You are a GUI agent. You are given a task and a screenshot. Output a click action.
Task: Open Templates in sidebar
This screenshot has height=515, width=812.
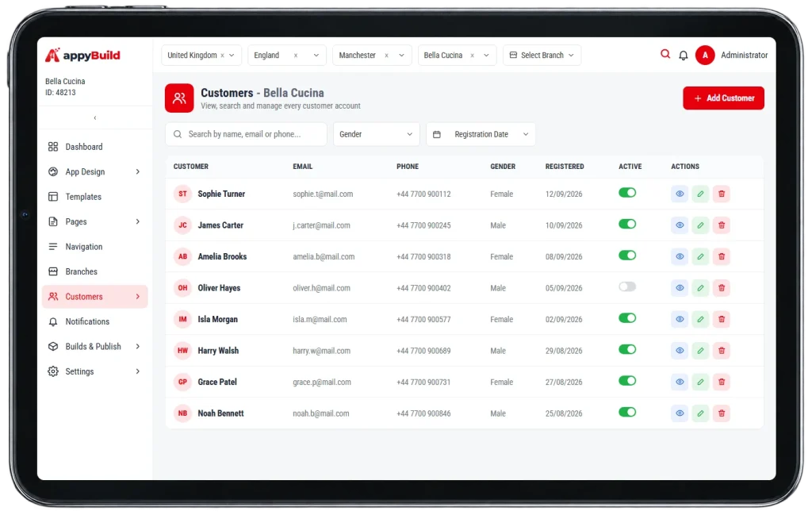[x=95, y=197]
